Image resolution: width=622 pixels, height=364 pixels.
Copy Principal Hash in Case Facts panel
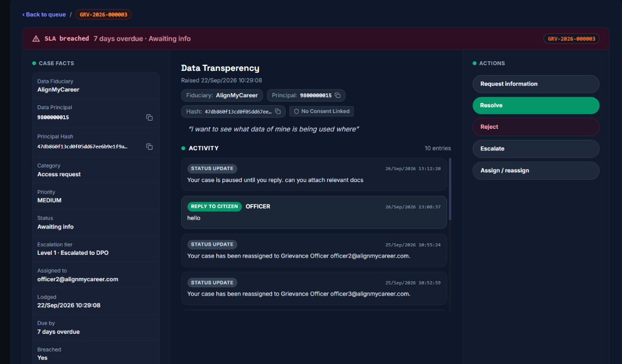[150, 147]
